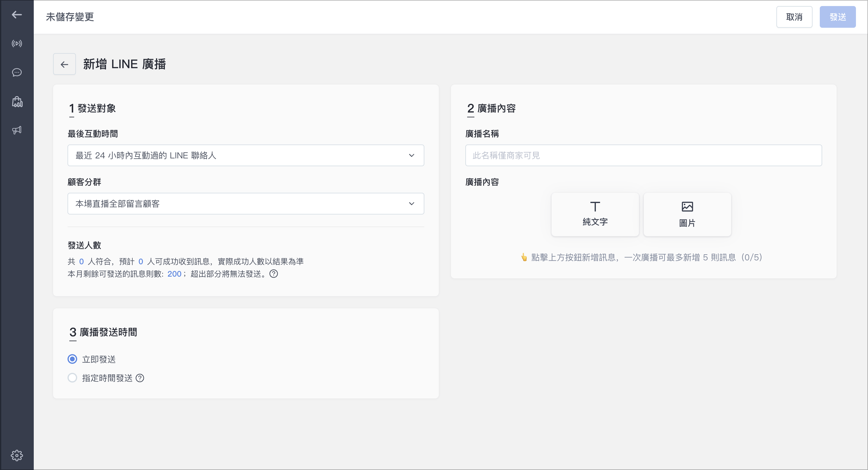Open the 最後互動時間 dropdown

tap(246, 155)
